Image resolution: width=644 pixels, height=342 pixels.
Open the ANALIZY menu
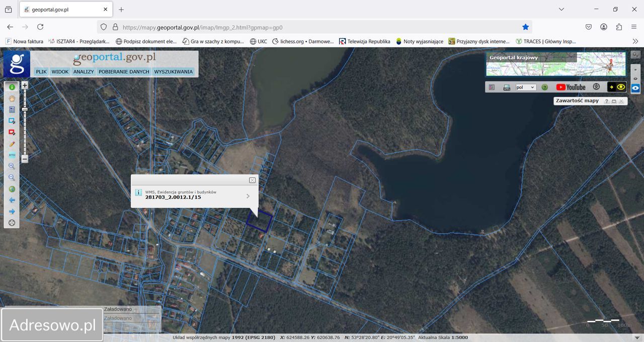tap(84, 71)
